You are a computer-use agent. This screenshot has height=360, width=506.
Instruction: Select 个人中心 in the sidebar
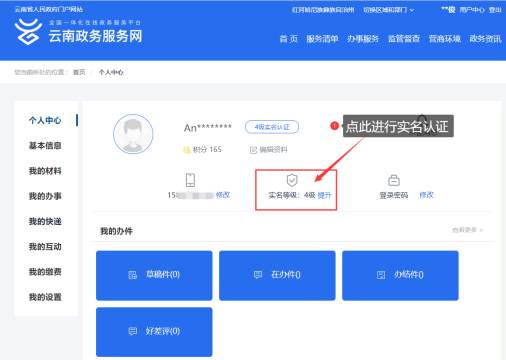tap(45, 120)
